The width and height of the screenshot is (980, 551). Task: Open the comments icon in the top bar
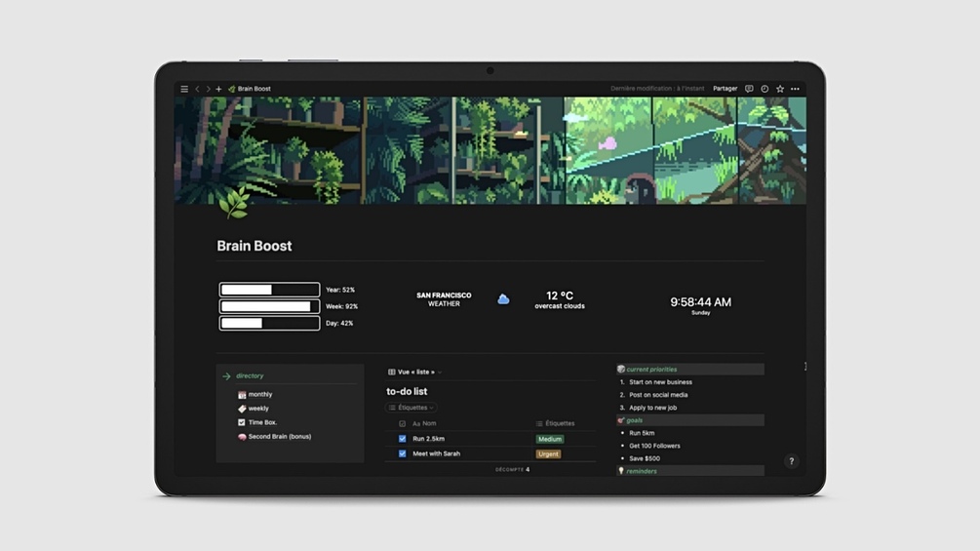[749, 89]
